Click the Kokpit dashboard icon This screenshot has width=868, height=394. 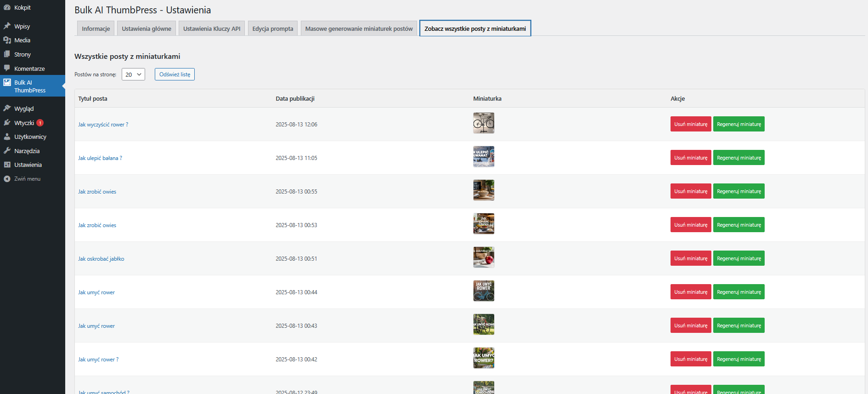click(x=7, y=7)
